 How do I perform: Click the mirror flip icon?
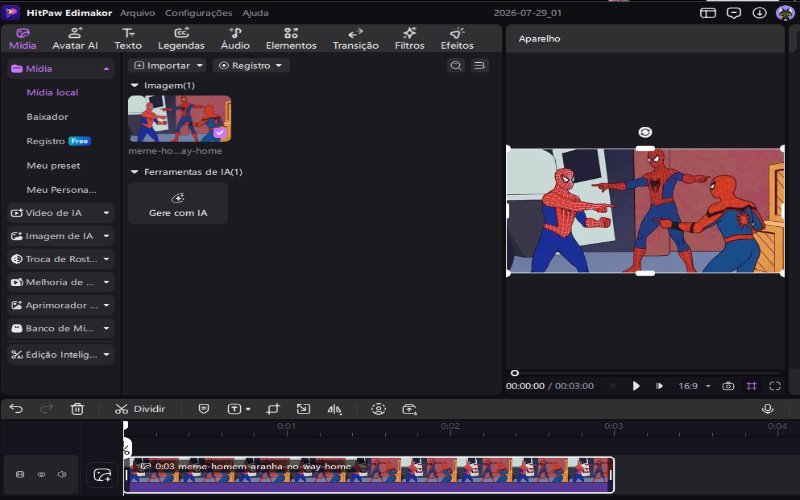tap(334, 409)
